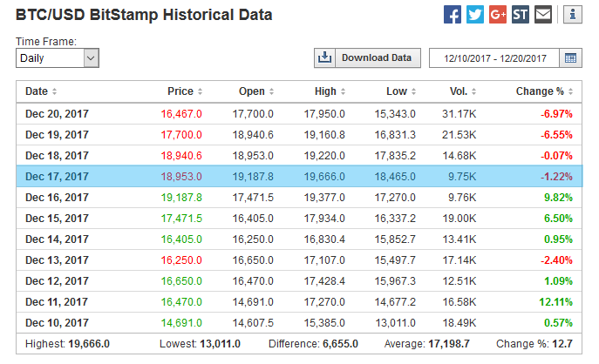This screenshot has width=599, height=364.
Task: Select the Dec 16, 2017 date cell
Action: [x=57, y=198]
